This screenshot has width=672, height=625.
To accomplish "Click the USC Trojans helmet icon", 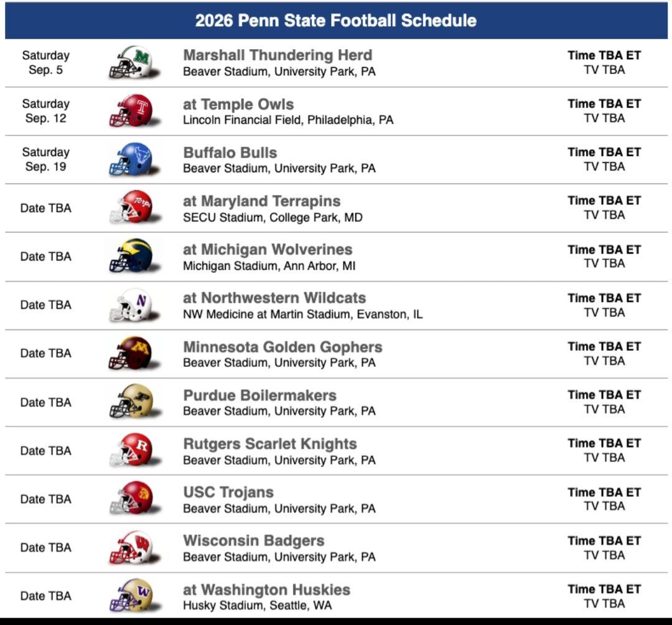I will tap(132, 499).
